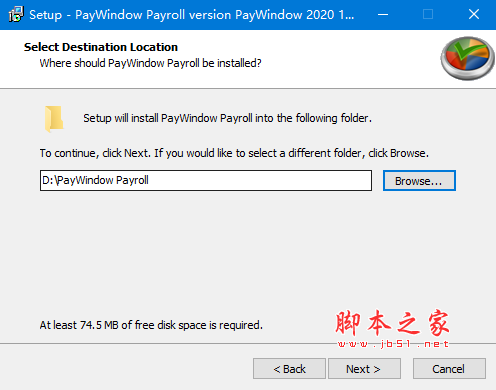Click the 'To continue, click Next' instruction text
The height and width of the screenshot is (390, 496).
coord(234,153)
